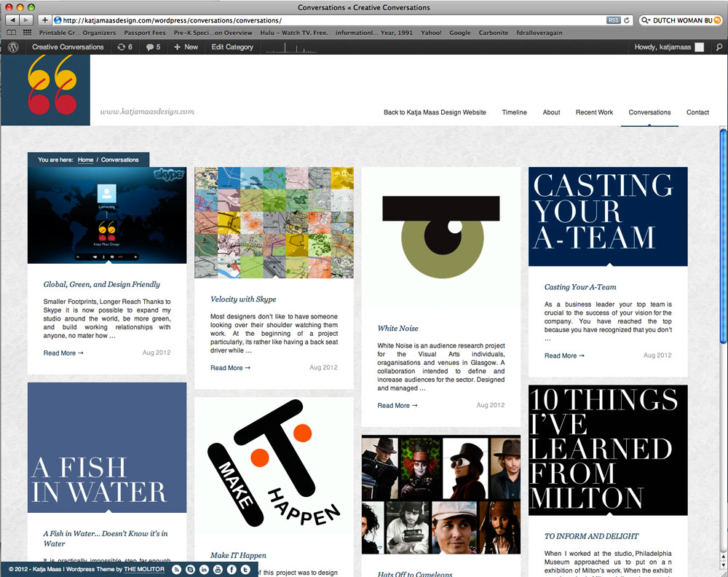This screenshot has height=577, width=728.
Task: Click the progress bar on the Skype mini player
Action: (x=106, y=255)
